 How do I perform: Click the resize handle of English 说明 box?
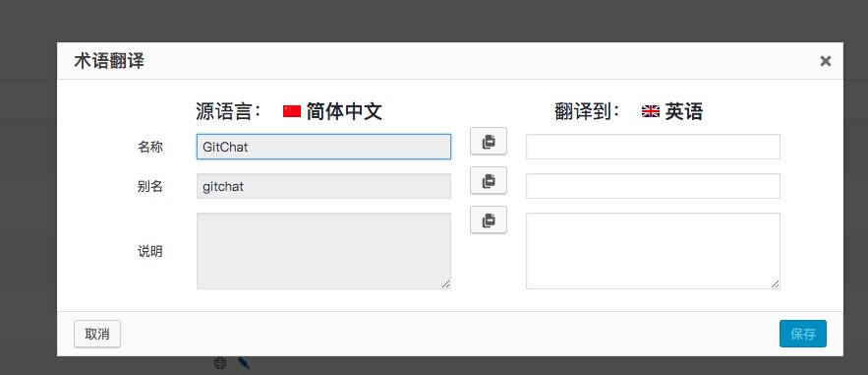coord(776,284)
